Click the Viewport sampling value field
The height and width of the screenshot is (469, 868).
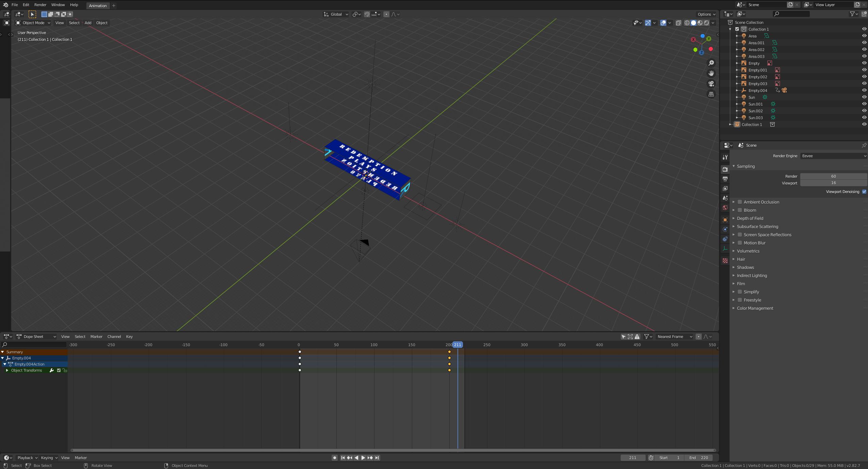(834, 183)
